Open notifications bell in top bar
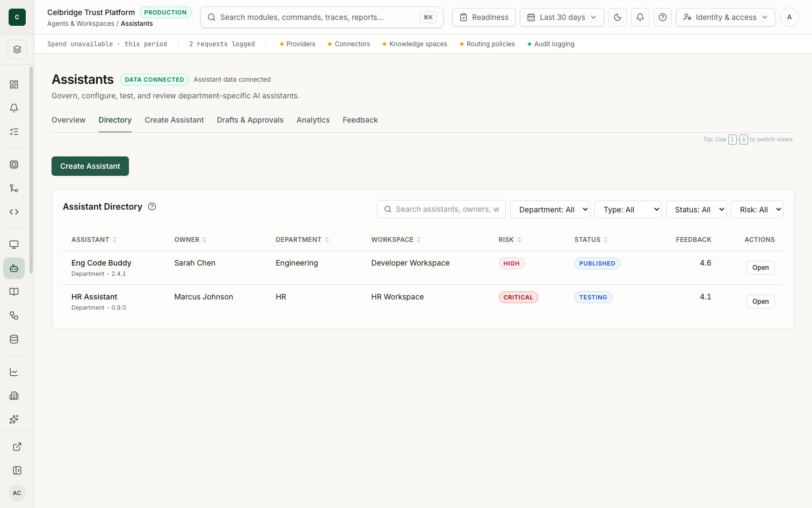812x508 pixels. tap(640, 17)
